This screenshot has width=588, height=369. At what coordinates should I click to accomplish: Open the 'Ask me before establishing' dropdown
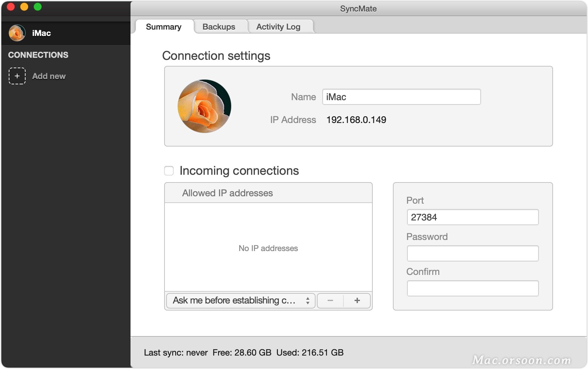click(240, 301)
